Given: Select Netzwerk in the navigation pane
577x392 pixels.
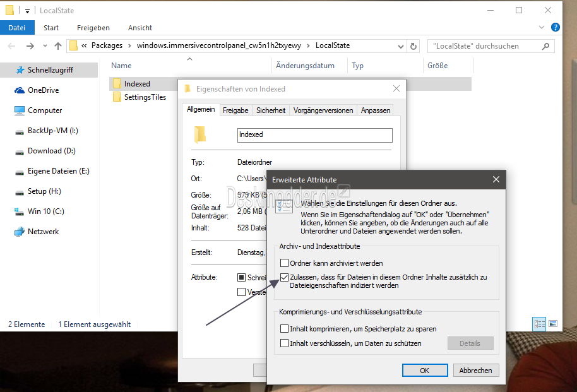Looking at the screenshot, I should (x=43, y=232).
